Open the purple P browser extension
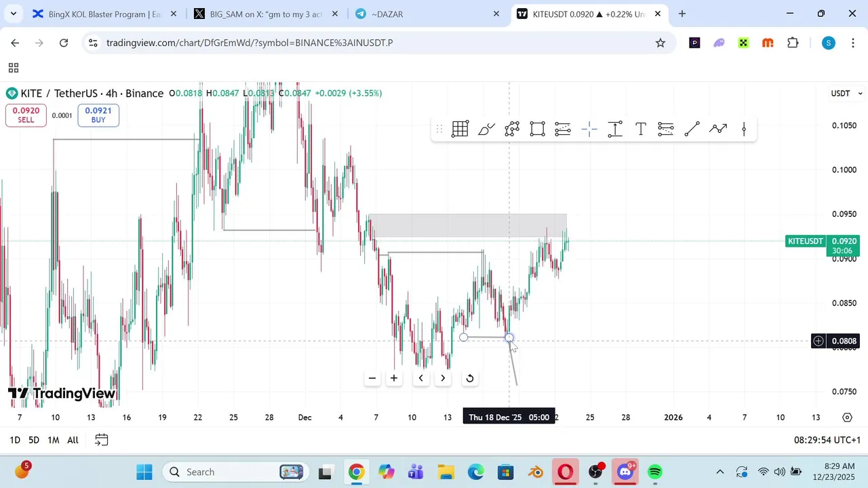 [x=694, y=43]
